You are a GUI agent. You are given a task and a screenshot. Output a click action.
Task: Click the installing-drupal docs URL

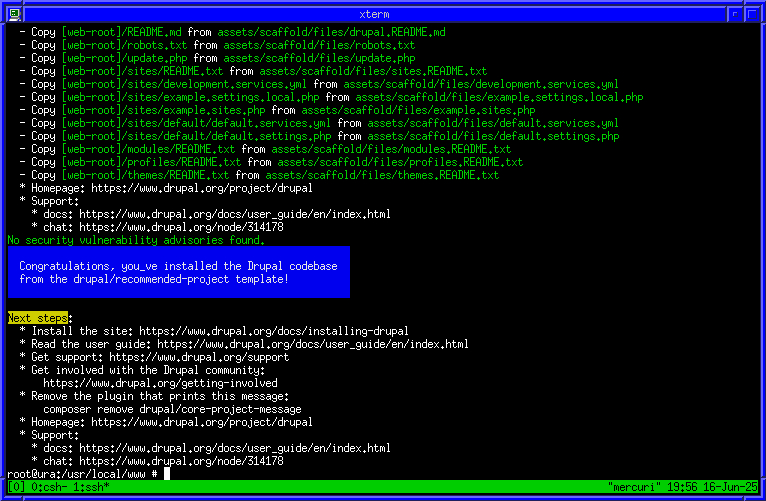pos(274,331)
